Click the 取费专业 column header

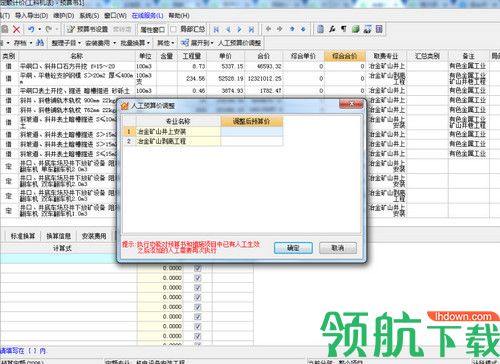coord(386,56)
